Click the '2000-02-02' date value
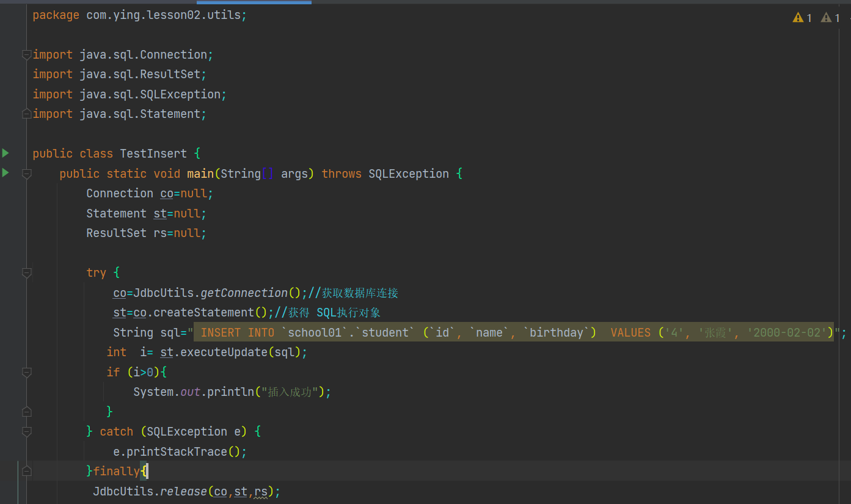 [x=787, y=332]
